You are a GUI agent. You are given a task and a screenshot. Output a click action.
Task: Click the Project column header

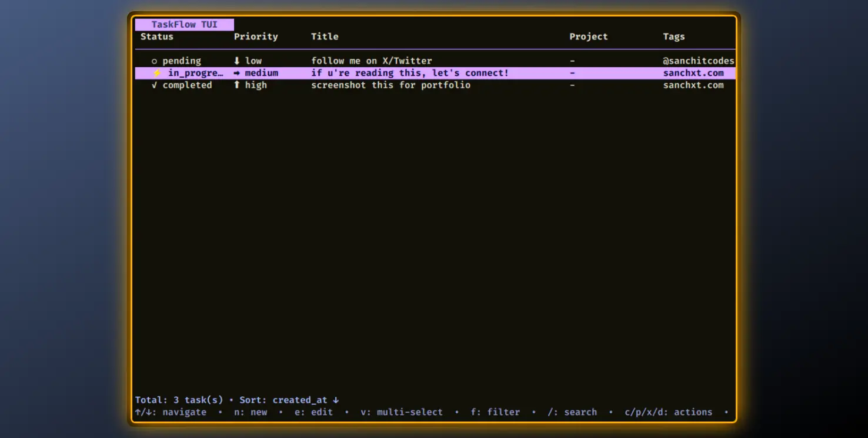(x=588, y=36)
